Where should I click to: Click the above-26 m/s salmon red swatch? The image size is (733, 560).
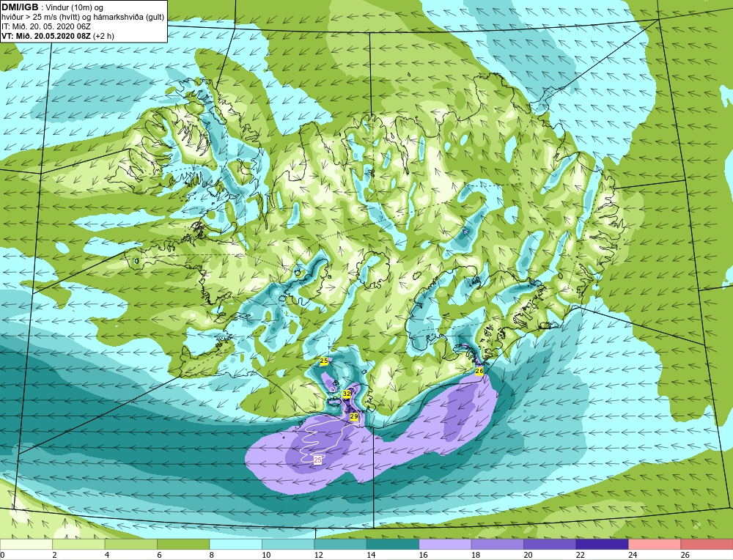click(707, 544)
